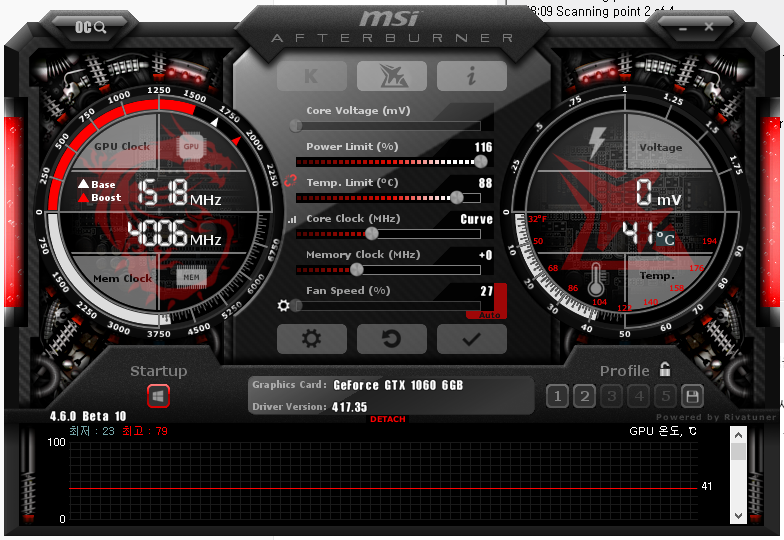
Task: Click the Temp. Limit slider handle
Action: click(457, 198)
